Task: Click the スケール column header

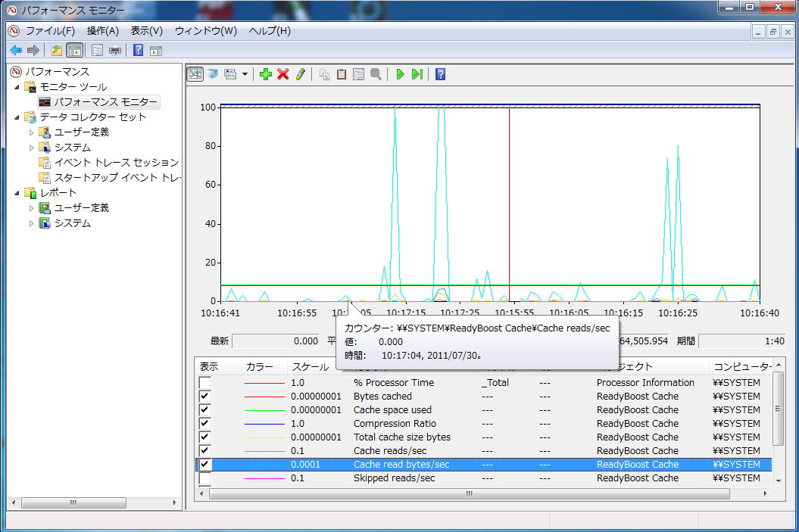Action: (x=311, y=366)
